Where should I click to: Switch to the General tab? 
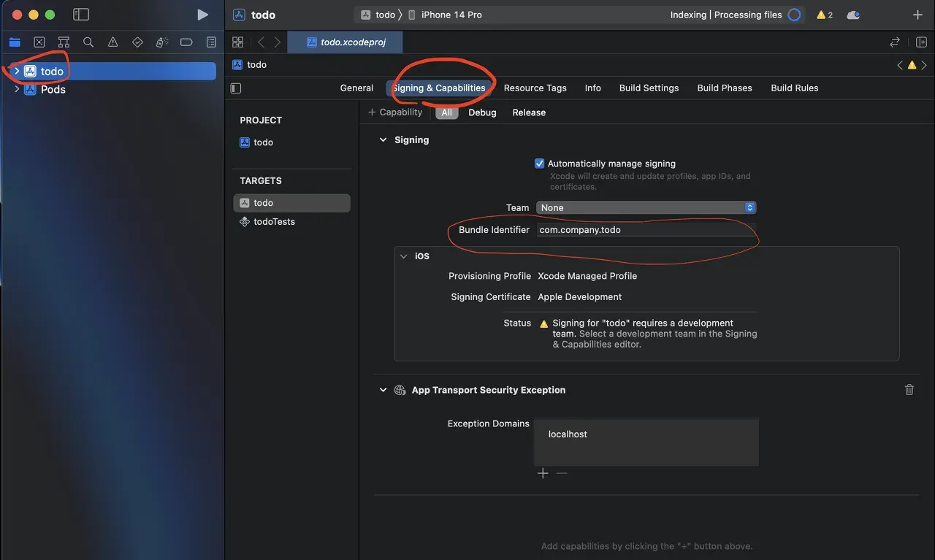coord(356,88)
